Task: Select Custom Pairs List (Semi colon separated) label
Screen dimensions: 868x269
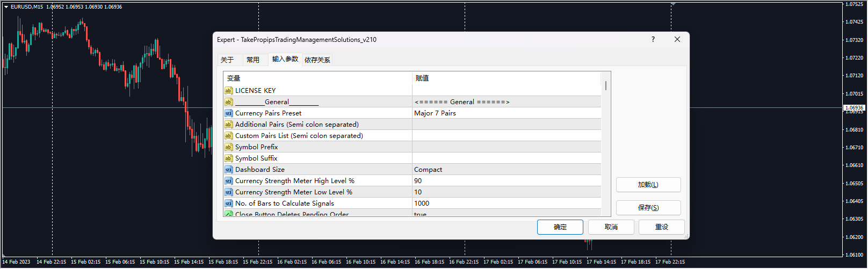Action: 299,136
